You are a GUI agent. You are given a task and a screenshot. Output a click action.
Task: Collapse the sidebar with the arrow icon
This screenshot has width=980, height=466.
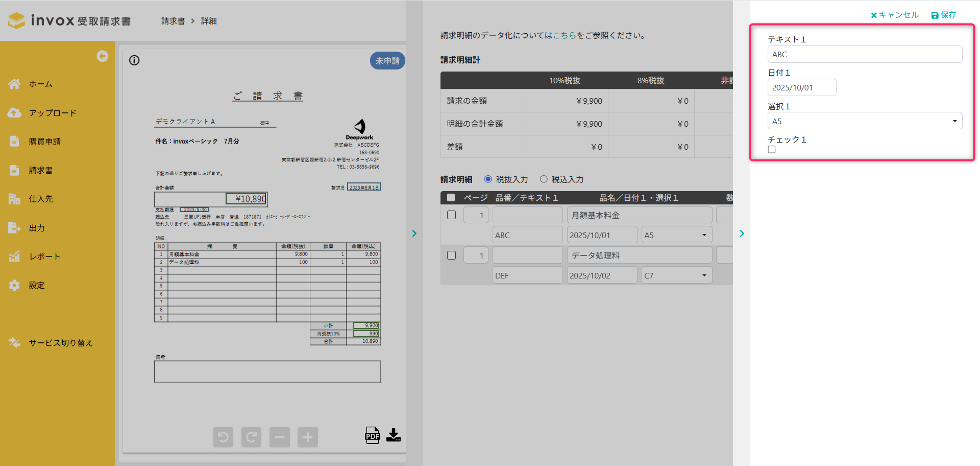103,56
